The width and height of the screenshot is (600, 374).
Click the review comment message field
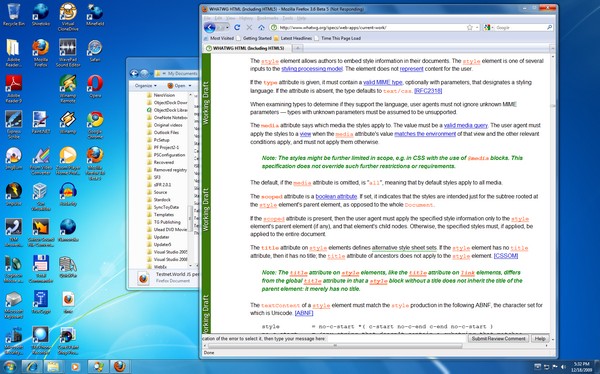coord(396,339)
